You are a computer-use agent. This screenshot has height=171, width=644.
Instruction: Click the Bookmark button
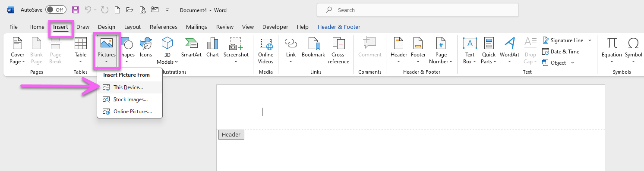[313, 47]
